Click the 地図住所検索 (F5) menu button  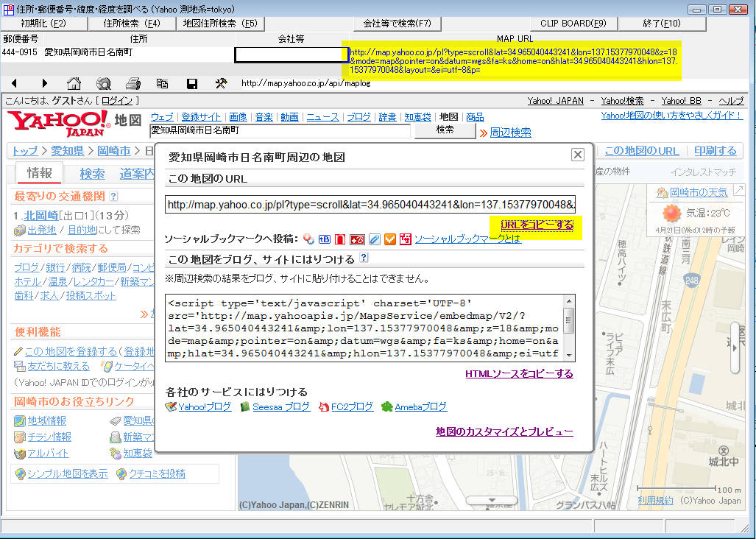tap(220, 23)
